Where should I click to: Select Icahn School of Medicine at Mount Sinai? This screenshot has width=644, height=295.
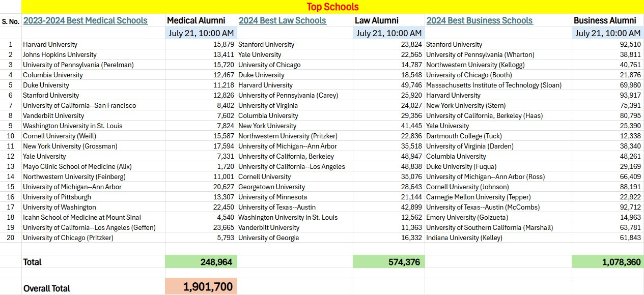click(x=93, y=217)
